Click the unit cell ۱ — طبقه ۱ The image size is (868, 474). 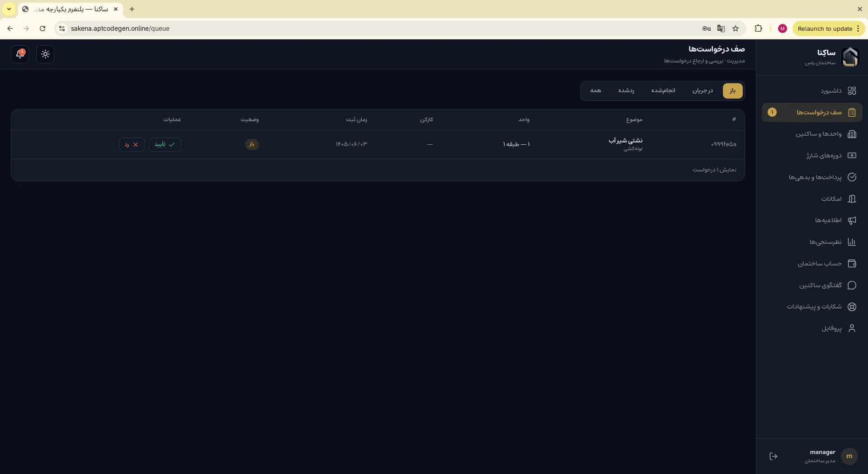coord(516,144)
